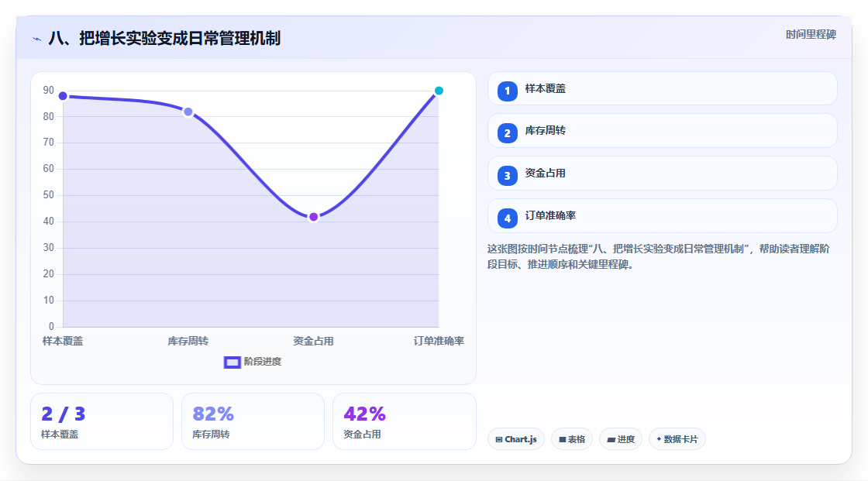
Task: Select the 资金占用 data point at 42
Action: (313, 217)
